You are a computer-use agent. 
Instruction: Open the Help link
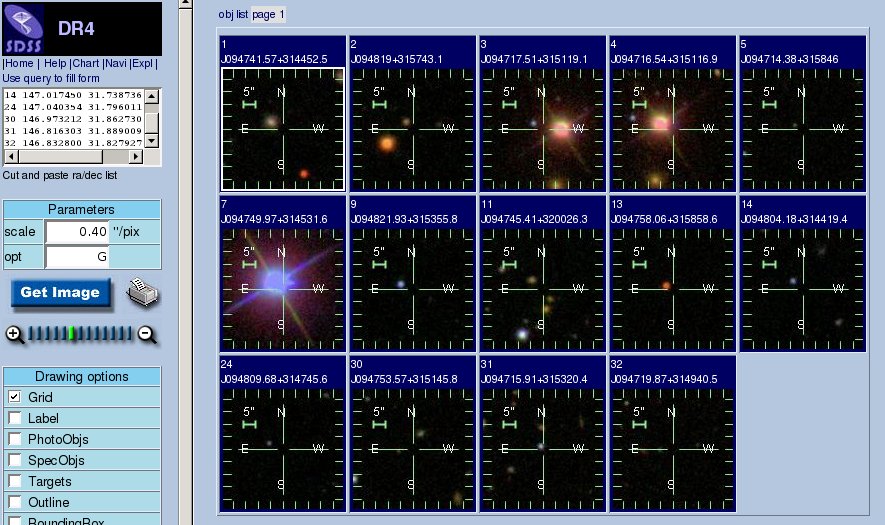55,63
